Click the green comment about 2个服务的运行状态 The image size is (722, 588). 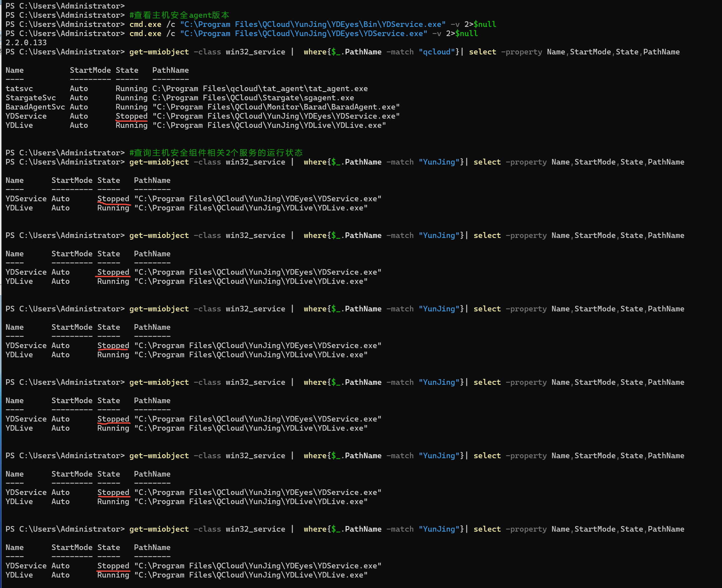coord(216,153)
